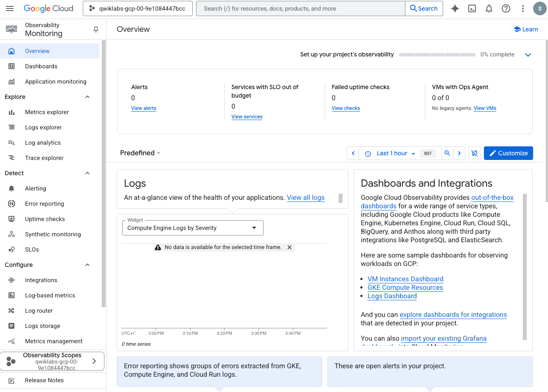Click the Dashboards and Integrations panel scrollbar

525,267
